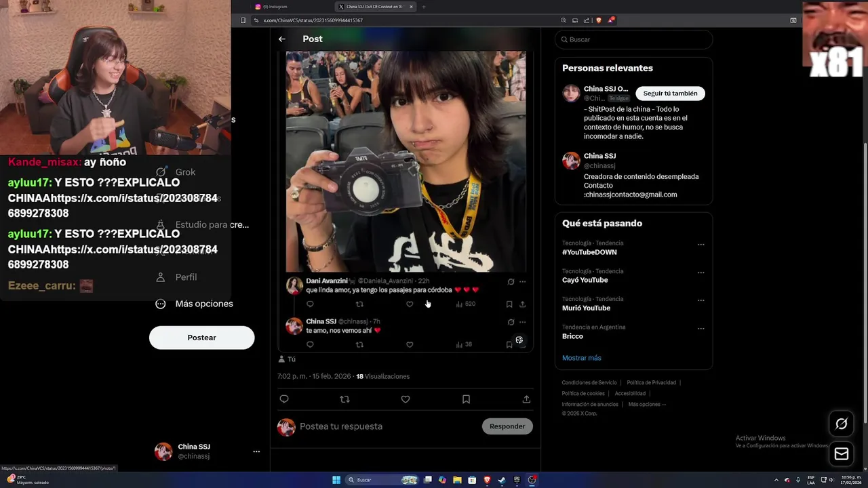Like China SSJ's 'te amo' comment
Image resolution: width=868 pixels, height=488 pixels.
click(410, 345)
